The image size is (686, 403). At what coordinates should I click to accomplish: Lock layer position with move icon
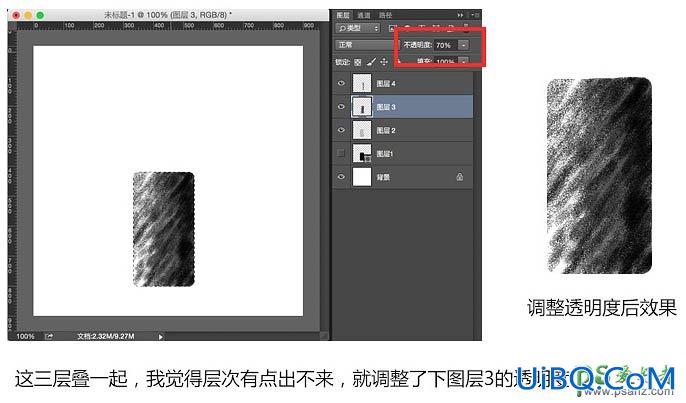384,62
